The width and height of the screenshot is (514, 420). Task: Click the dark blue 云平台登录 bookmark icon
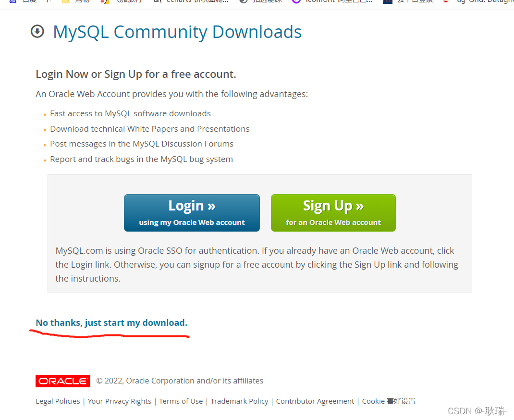(x=388, y=1)
